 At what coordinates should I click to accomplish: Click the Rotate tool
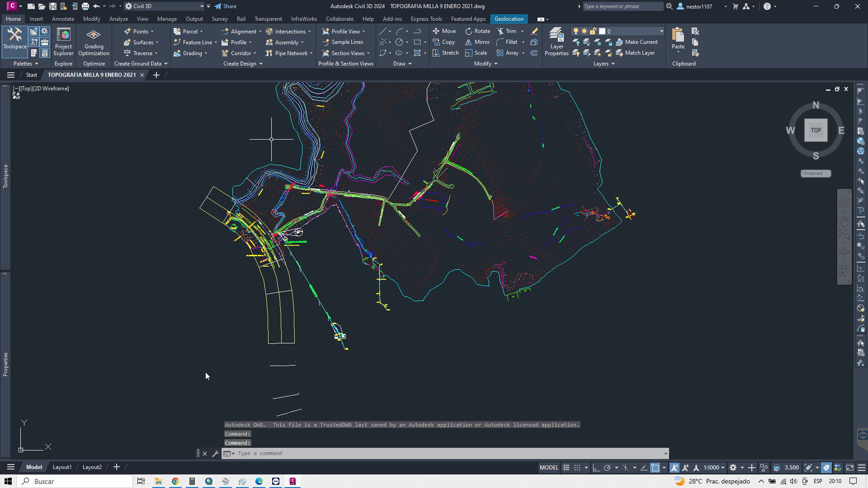click(x=477, y=31)
